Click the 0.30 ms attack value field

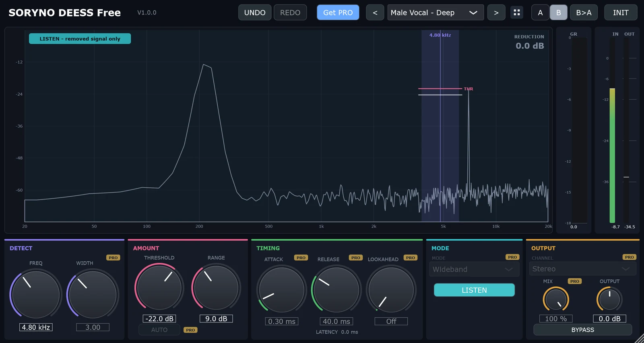282,321
